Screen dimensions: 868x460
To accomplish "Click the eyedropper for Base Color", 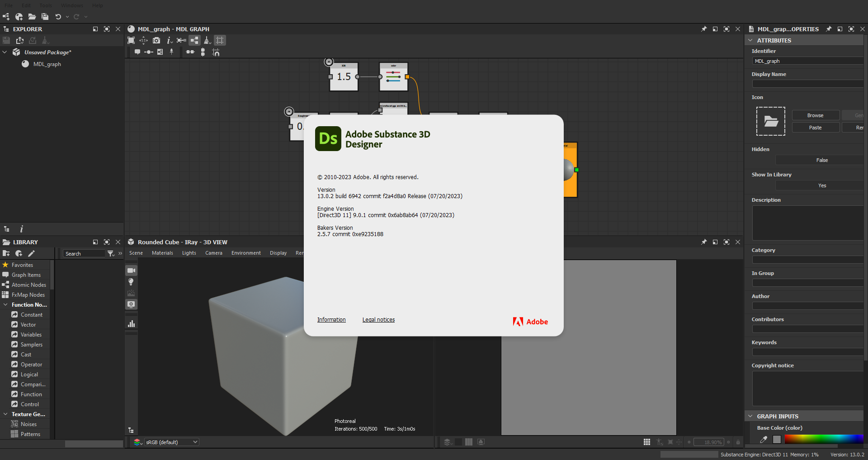I will [764, 439].
